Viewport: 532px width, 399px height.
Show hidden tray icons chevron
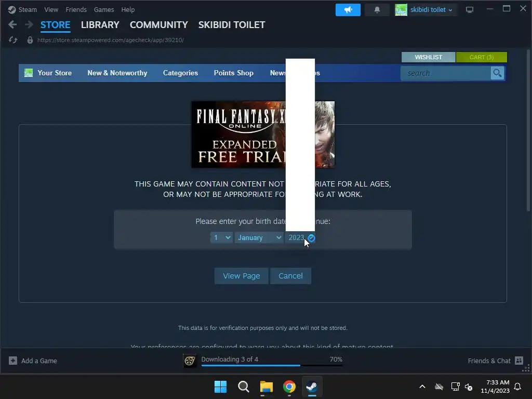pos(422,387)
